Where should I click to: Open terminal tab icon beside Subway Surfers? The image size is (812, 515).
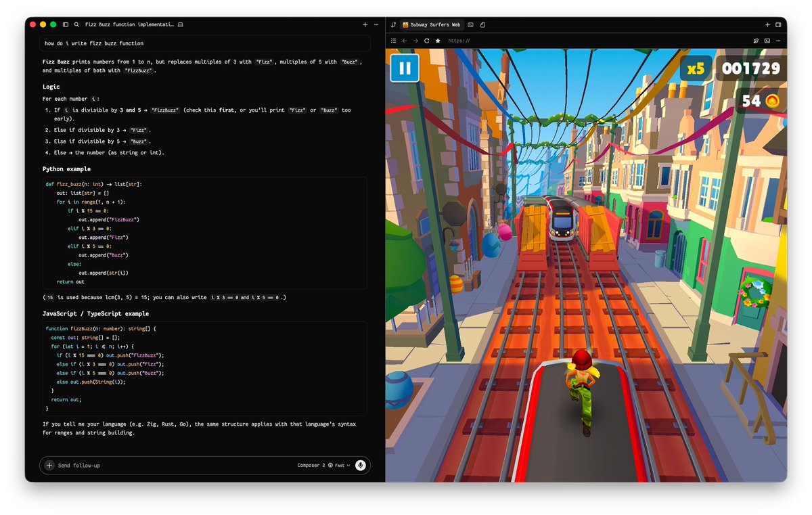pos(471,24)
